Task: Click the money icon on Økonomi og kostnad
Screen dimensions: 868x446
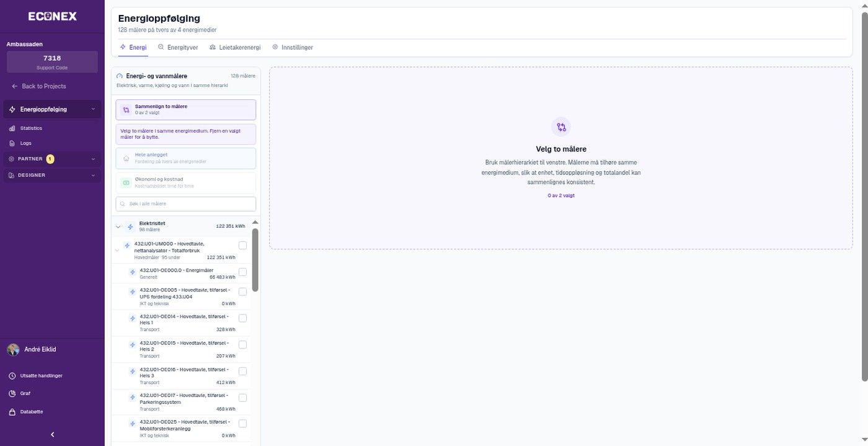Action: pos(126,182)
